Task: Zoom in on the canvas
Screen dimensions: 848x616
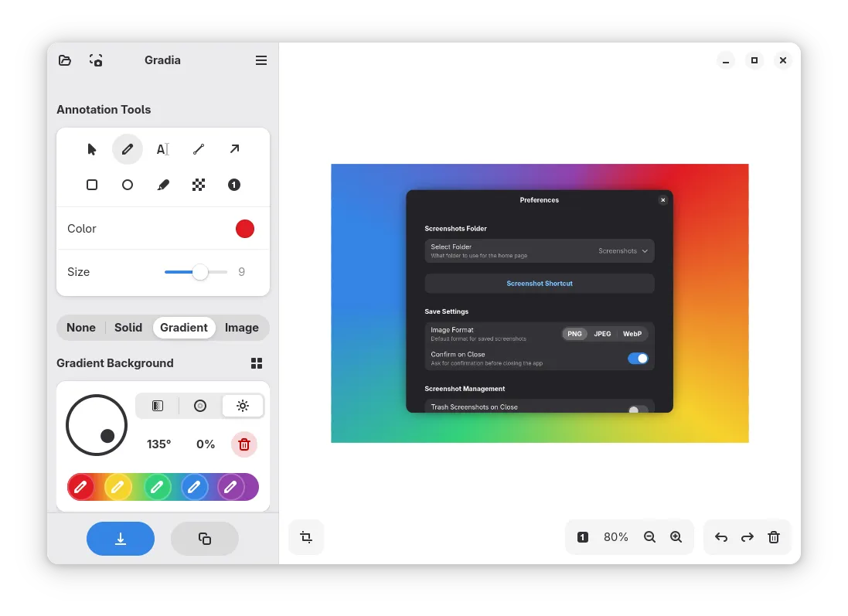Action: point(676,537)
